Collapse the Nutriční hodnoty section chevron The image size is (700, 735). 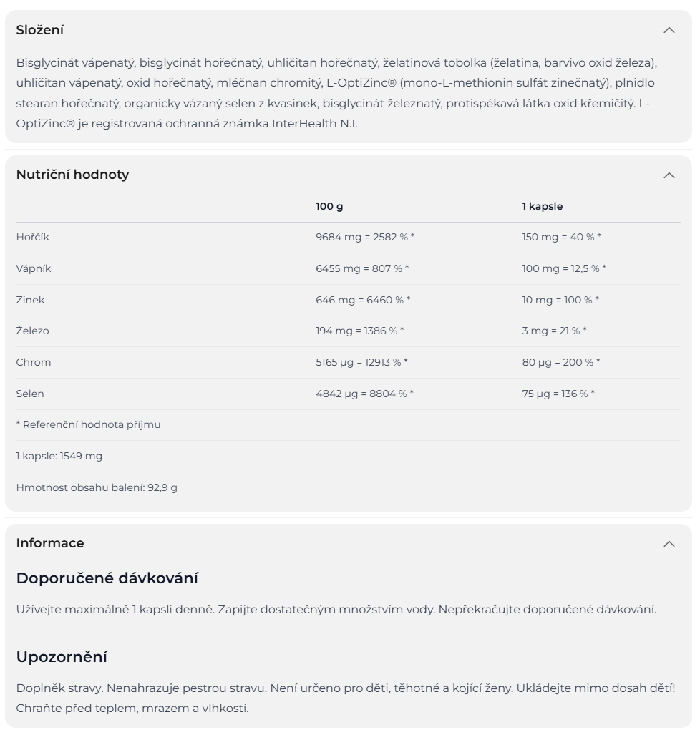pyautogui.click(x=669, y=175)
